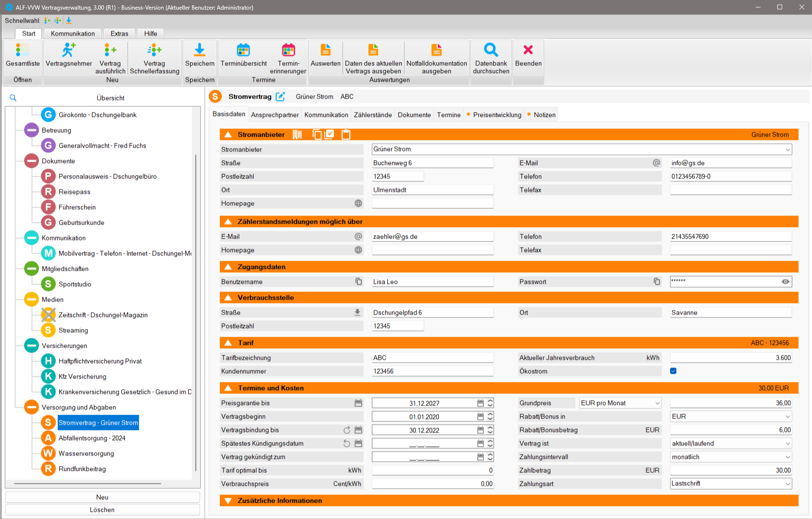Screen dimensions: 812x519
Task: Click Datenbank durchsuchen magnifier icon
Action: [x=491, y=50]
